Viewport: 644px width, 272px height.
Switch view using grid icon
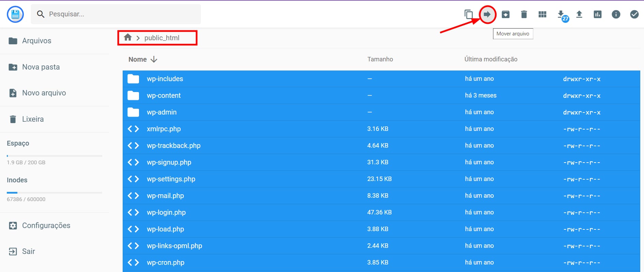542,14
